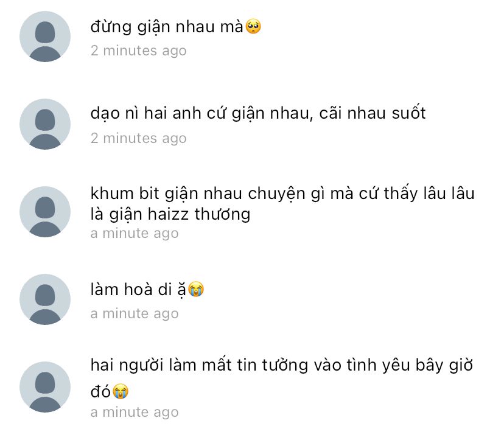Image resolution: width=504 pixels, height=443 pixels.
Task: Click comment 'dạo nì hai anh cứ giận nhau'
Action: 258,113
